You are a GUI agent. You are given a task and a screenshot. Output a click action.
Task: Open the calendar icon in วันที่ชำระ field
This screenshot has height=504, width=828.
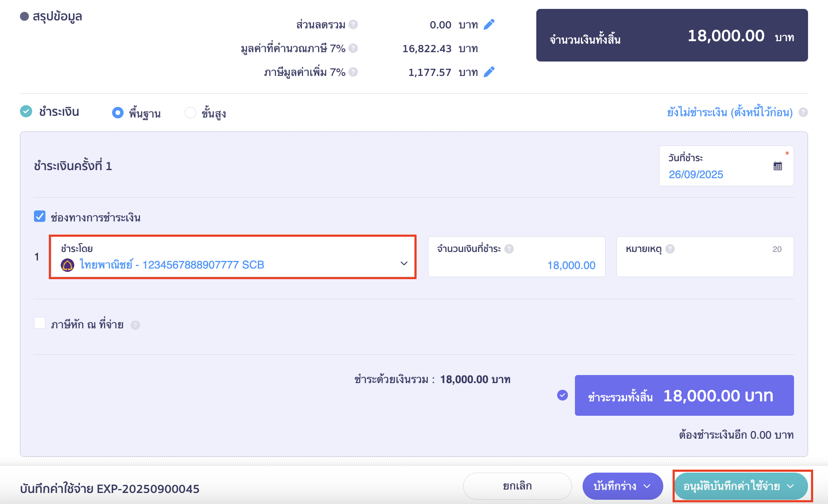point(778,166)
